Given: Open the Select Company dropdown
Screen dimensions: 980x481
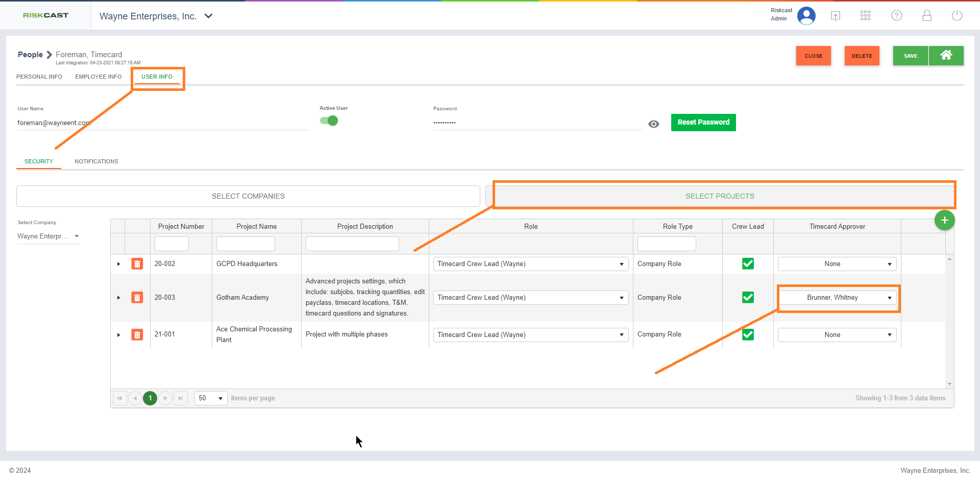Looking at the screenshot, I should 48,236.
